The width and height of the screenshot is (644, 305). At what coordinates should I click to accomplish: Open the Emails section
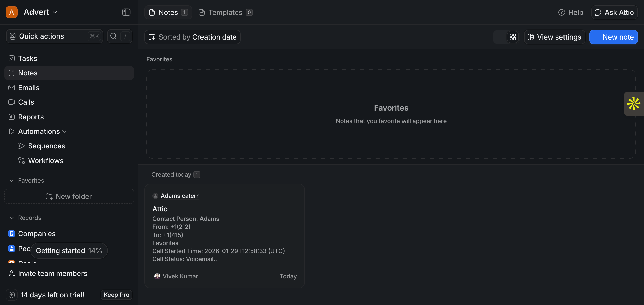click(29, 88)
